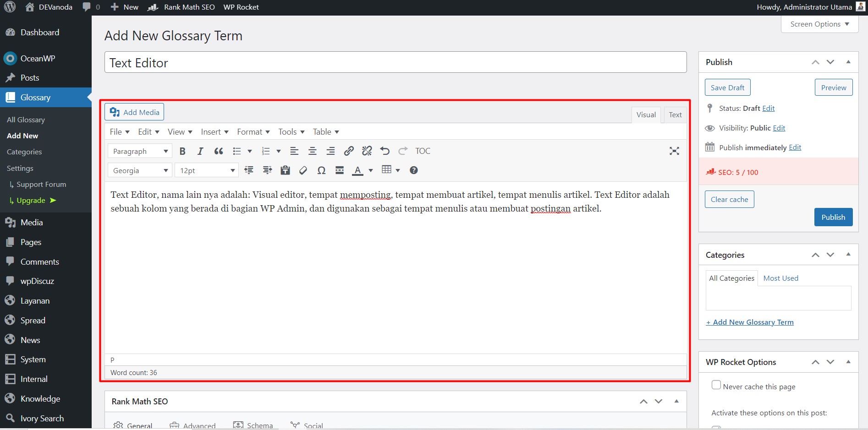This screenshot has height=430, width=868.
Task: Click the Clear cache button
Action: pyautogui.click(x=729, y=199)
